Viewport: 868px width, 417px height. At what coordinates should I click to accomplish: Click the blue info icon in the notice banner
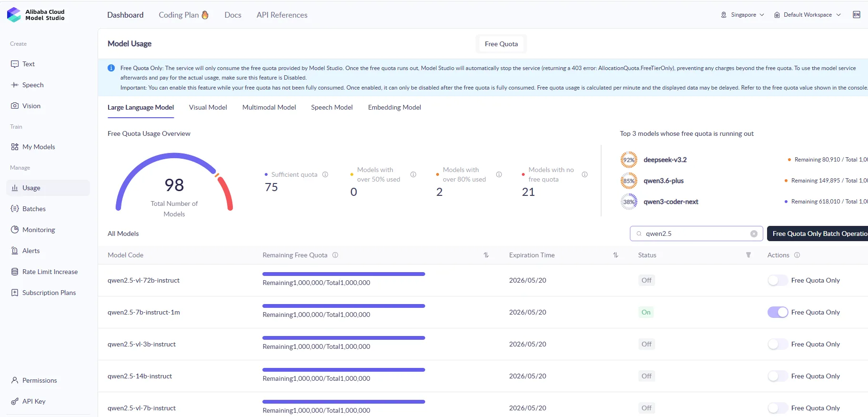point(111,68)
